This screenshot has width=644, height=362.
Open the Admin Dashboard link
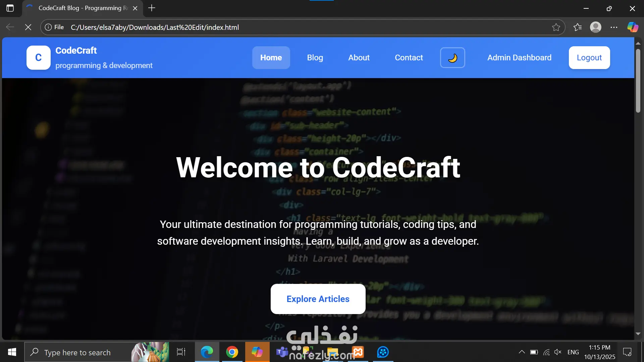[519, 58]
